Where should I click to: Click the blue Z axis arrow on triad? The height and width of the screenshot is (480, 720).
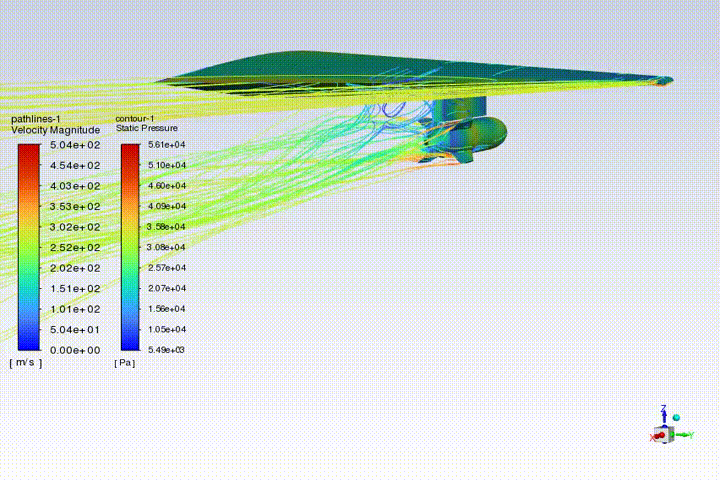coord(663,412)
